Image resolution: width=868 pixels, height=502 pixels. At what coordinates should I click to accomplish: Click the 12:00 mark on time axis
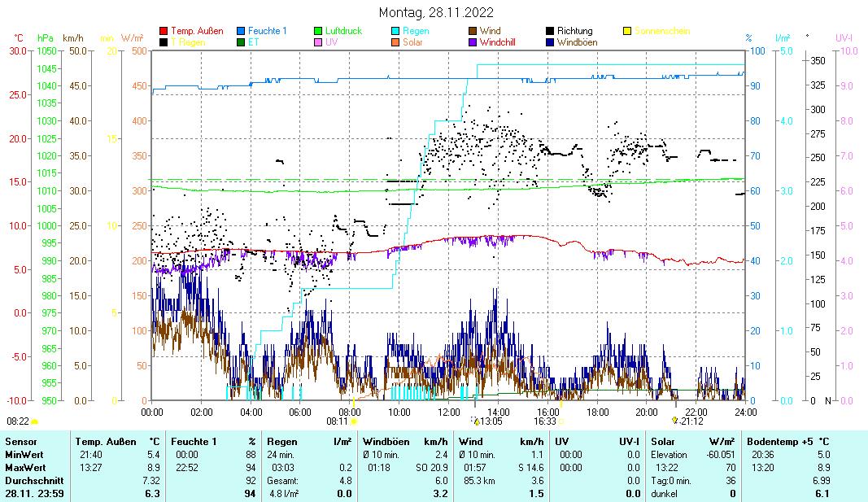click(448, 412)
